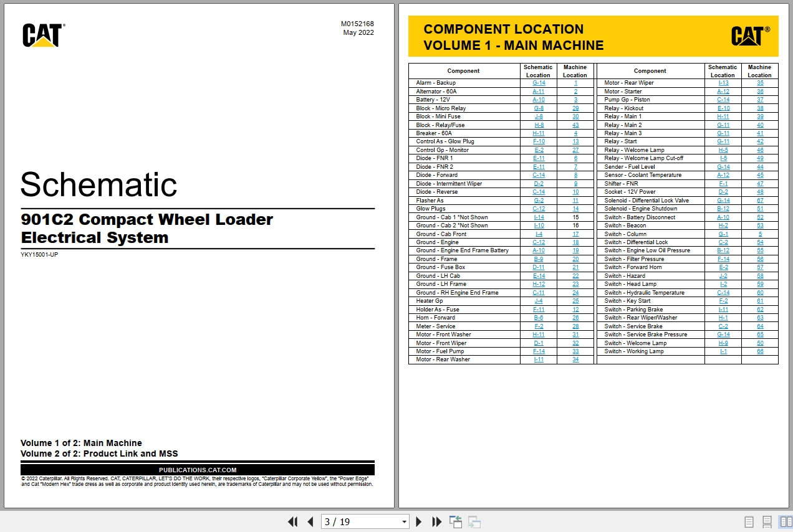The image size is (793, 532).
Task: Click schematic link H-5 for Relay - Welcome Lamp
Action: pyautogui.click(x=723, y=150)
